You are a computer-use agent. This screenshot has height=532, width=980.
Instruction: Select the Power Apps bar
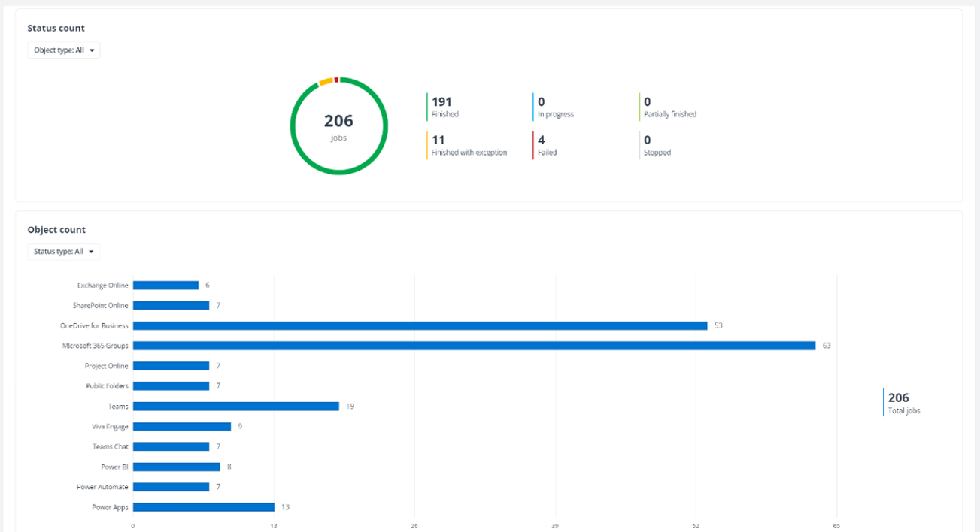pos(203,506)
